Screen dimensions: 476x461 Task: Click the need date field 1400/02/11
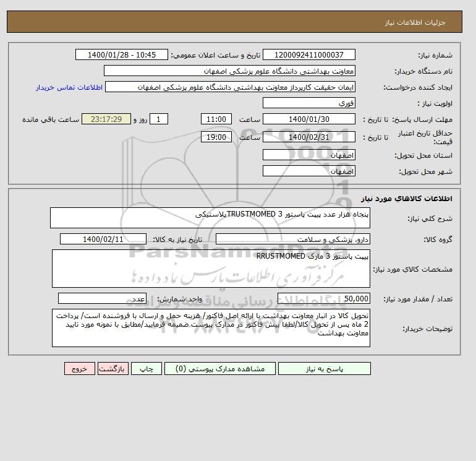click(x=103, y=239)
